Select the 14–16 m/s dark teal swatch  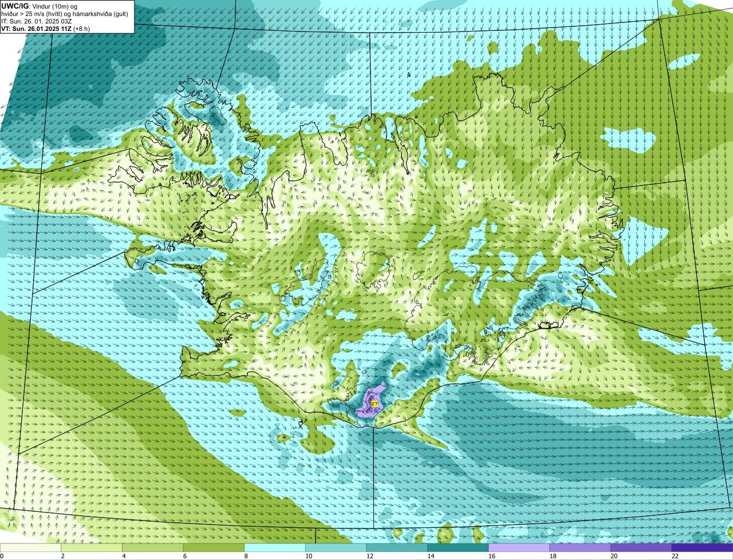(x=458, y=548)
